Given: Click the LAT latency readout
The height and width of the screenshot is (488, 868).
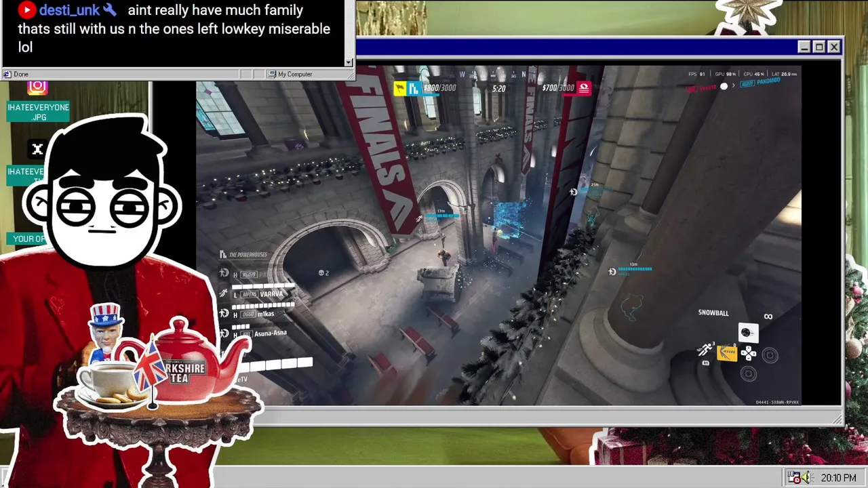Looking at the screenshot, I should (x=785, y=74).
